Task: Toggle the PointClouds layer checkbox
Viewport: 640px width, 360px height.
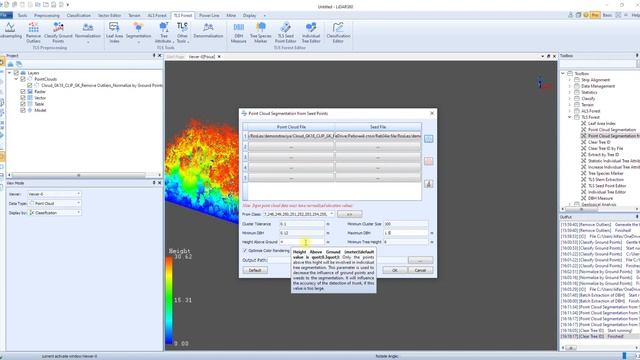Action: coord(23,79)
